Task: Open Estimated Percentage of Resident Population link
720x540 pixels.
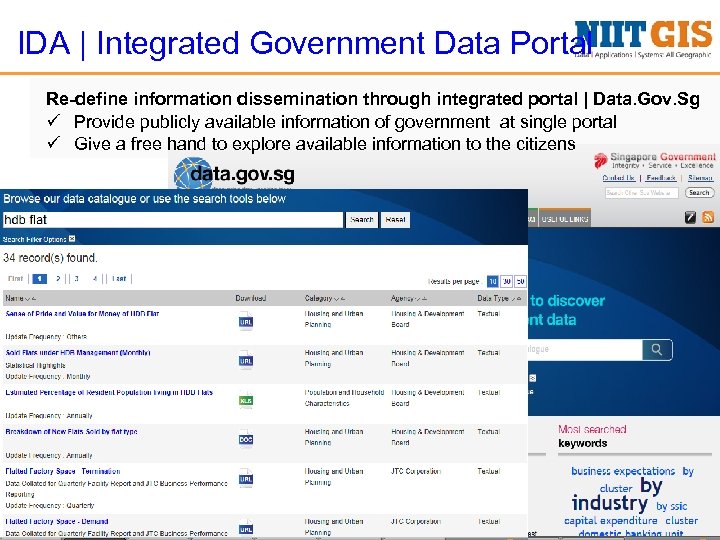Action: pyautogui.click(x=109, y=392)
